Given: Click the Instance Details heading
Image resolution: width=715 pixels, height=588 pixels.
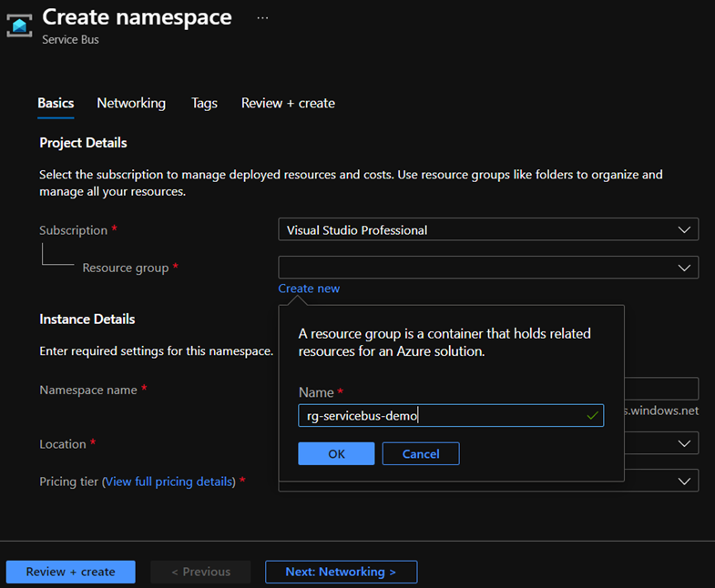Looking at the screenshot, I should pyautogui.click(x=87, y=319).
